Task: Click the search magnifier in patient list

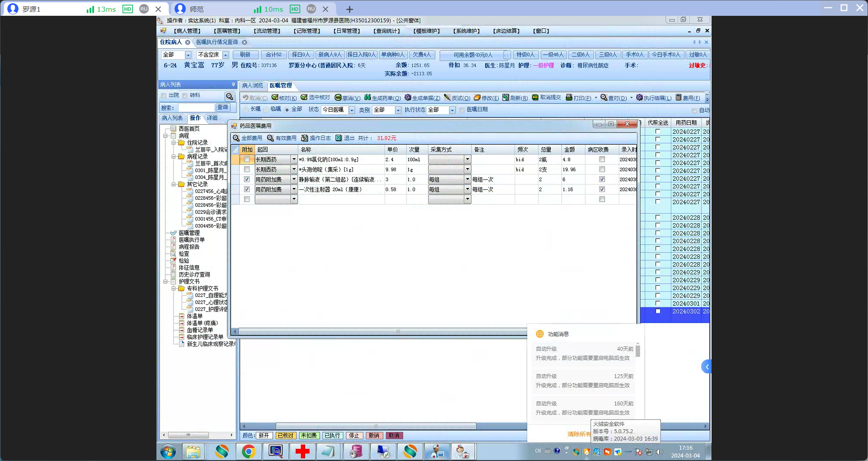Action: [230, 96]
